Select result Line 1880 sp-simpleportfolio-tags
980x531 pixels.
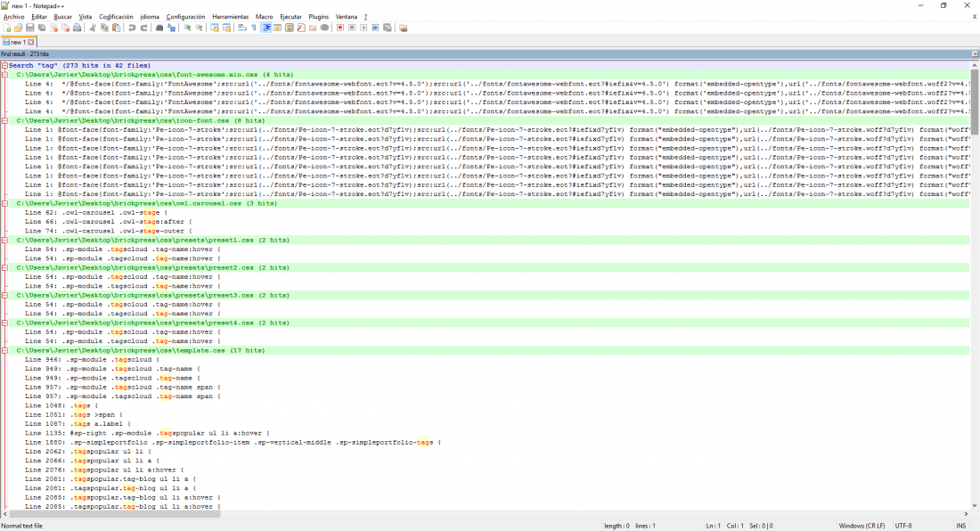pyautogui.click(x=233, y=442)
